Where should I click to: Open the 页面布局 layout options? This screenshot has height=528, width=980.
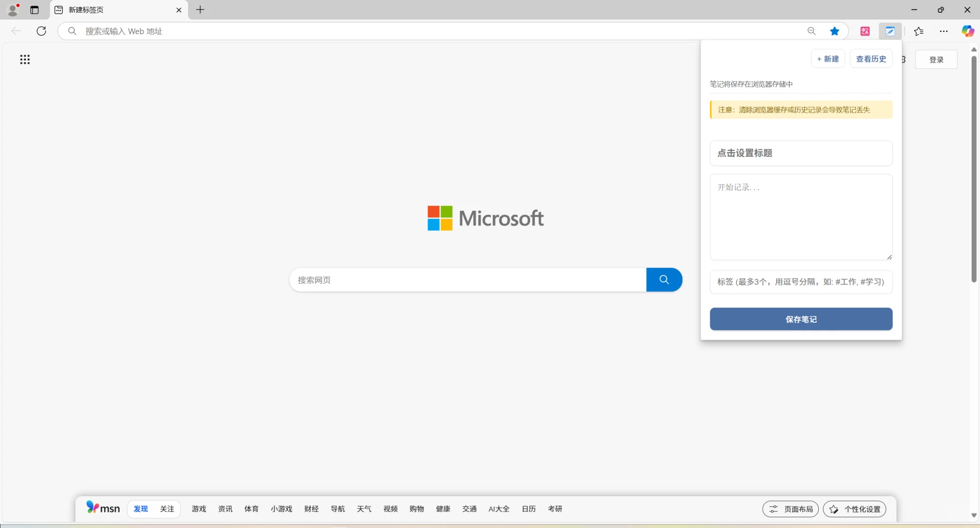790,509
